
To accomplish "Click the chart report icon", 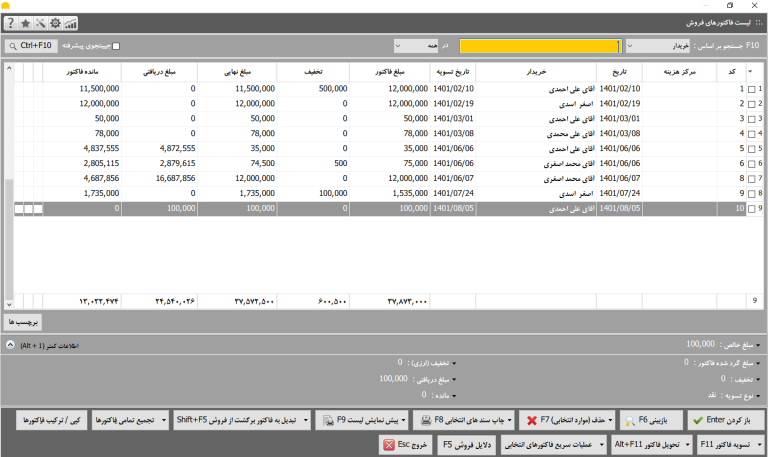I will click(x=71, y=23).
